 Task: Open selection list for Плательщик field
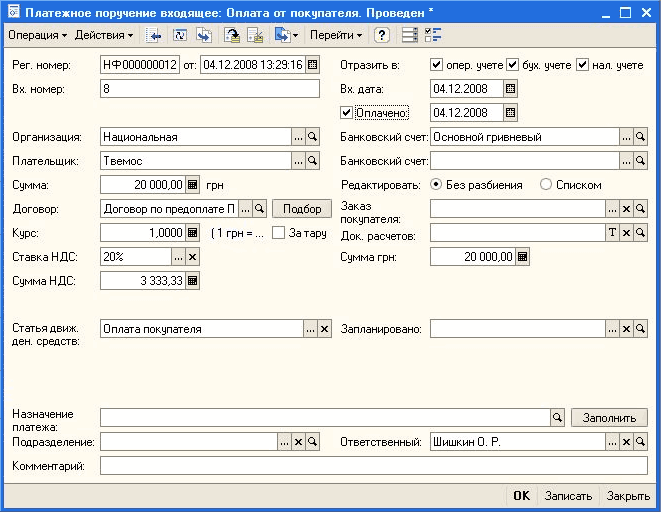[x=297, y=160]
